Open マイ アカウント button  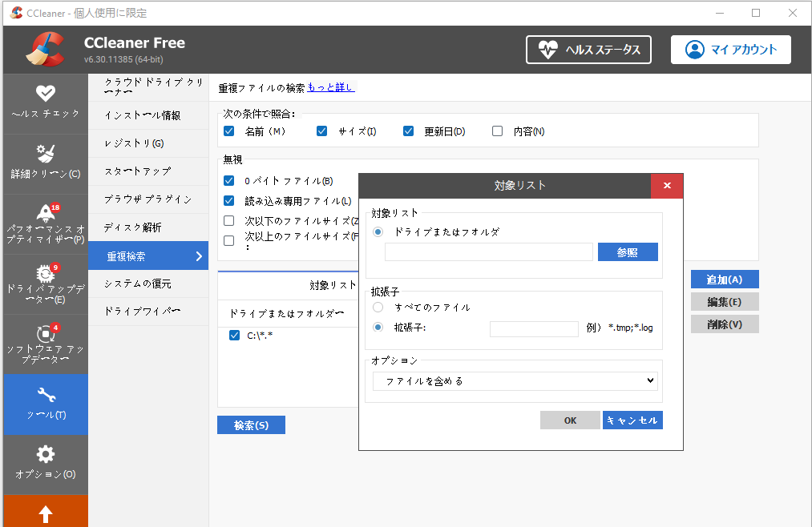(x=731, y=50)
